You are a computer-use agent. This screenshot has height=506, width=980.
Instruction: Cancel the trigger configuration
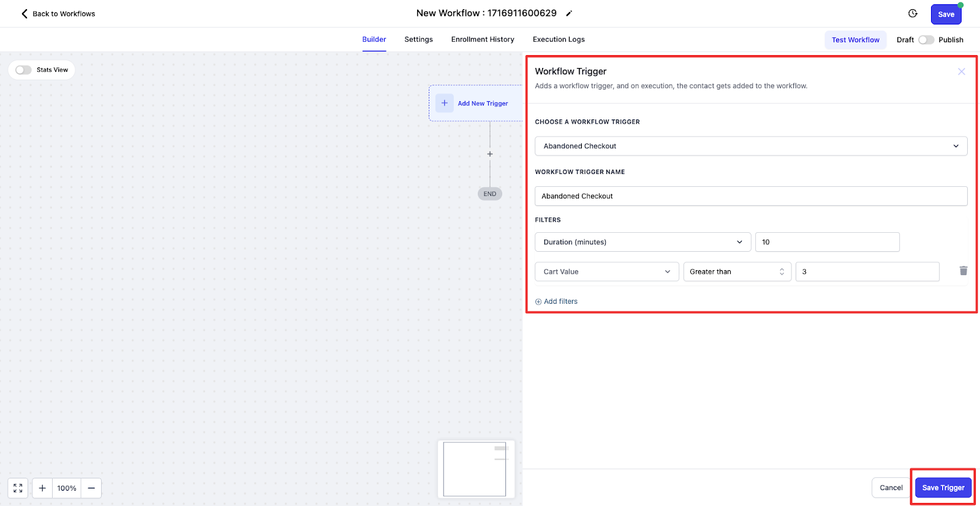coord(891,488)
